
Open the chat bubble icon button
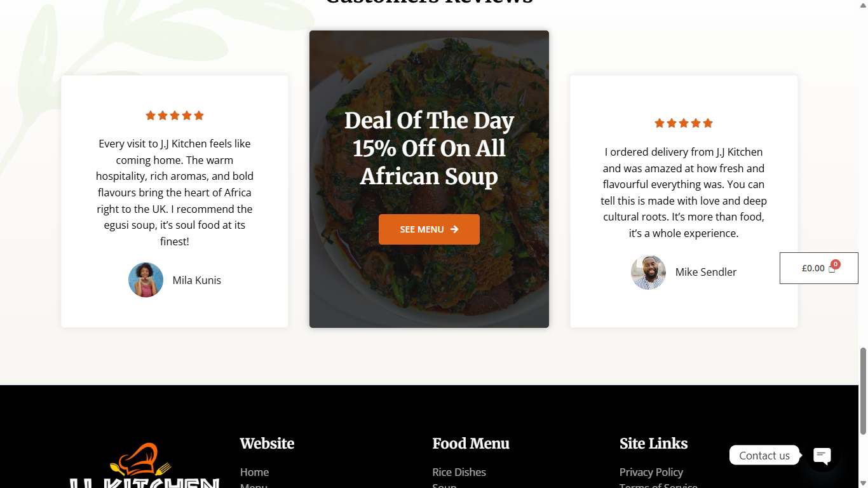point(822,455)
